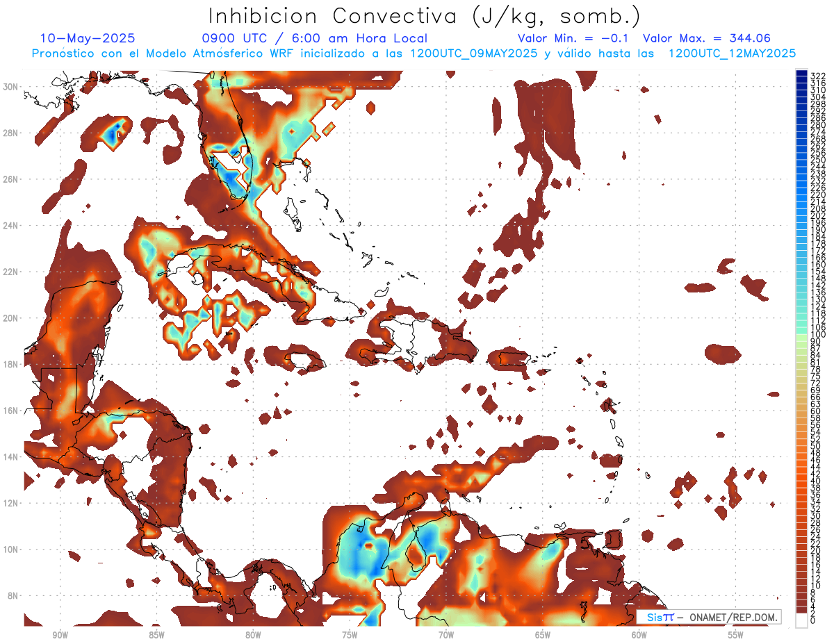Screen dimensions: 834x644
Task: Click the "14N" latitude label
Action: click(12, 456)
